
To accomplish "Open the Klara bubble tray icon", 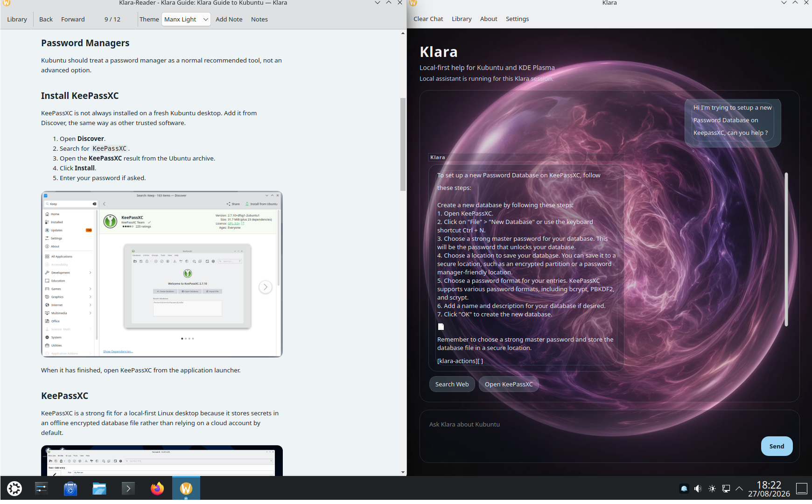I will [684, 489].
